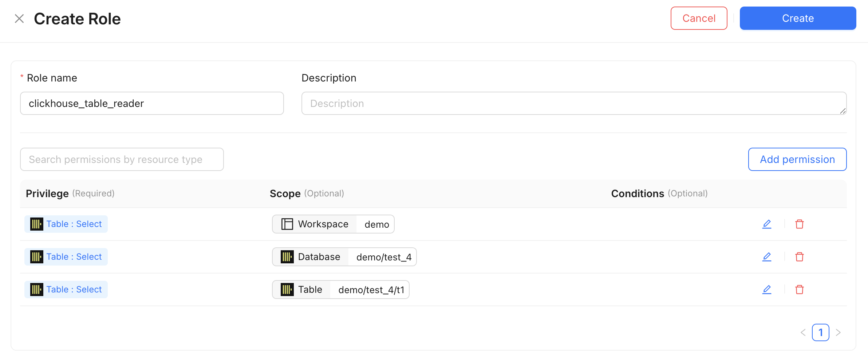Go to next page arrow
Screen dimensions: 868x363
pos(838,332)
